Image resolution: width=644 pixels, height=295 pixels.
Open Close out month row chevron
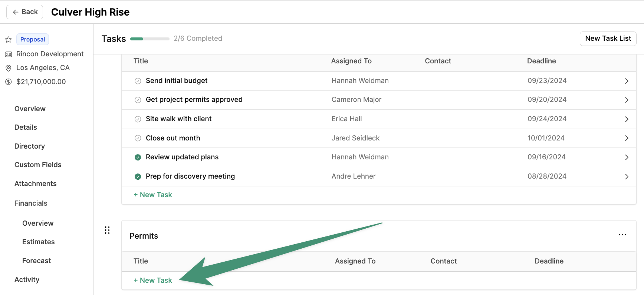(x=627, y=138)
